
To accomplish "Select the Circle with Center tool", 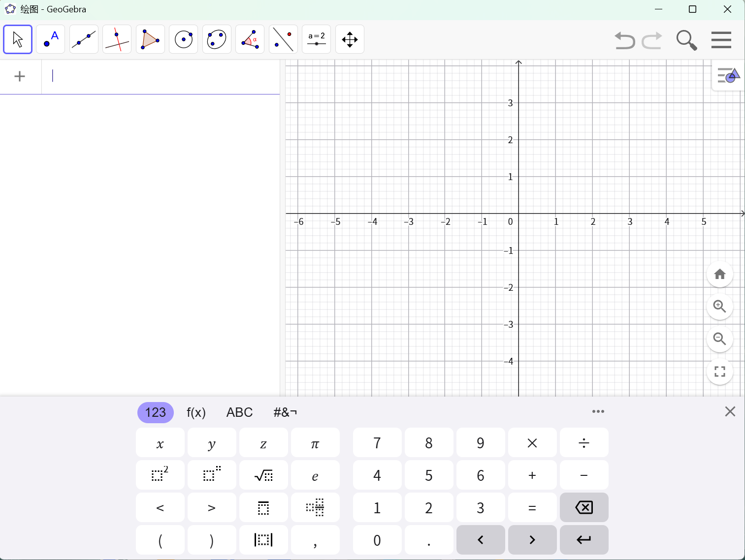I will [x=183, y=39].
